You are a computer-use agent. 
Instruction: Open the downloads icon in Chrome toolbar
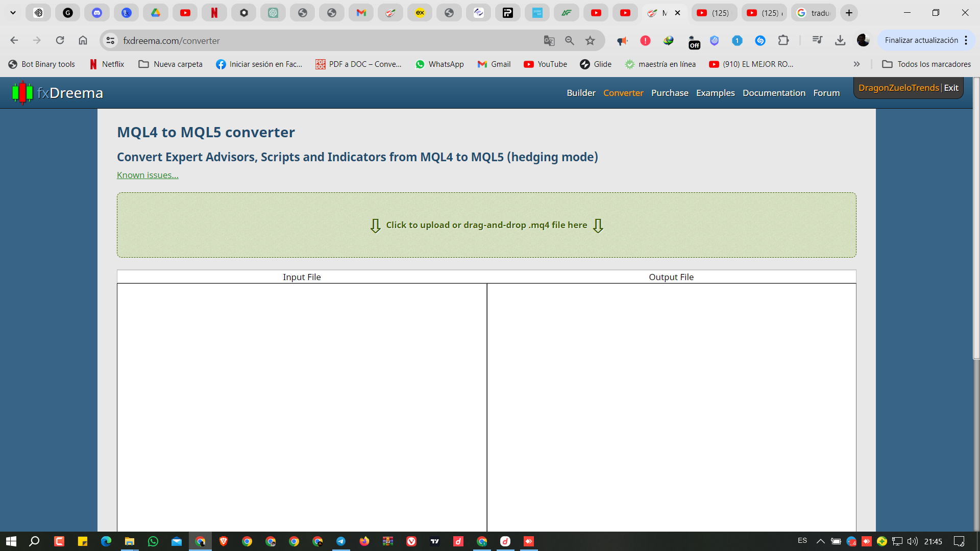click(x=840, y=40)
